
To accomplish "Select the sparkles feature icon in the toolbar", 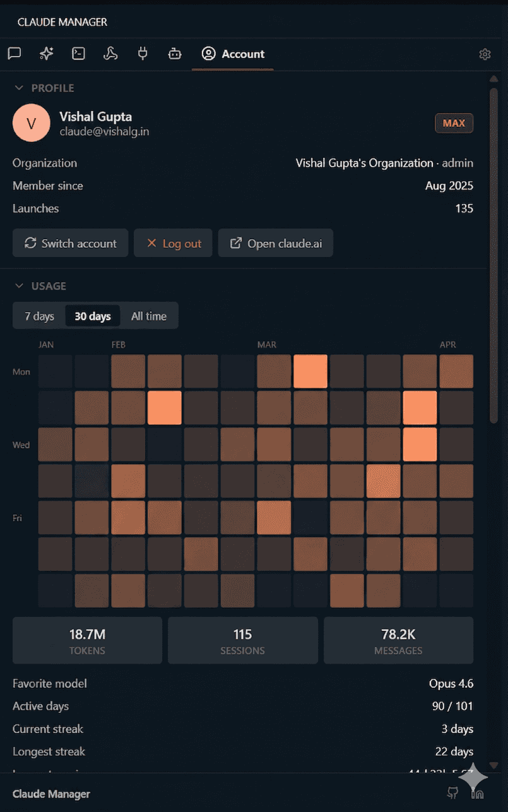I will (x=45, y=53).
